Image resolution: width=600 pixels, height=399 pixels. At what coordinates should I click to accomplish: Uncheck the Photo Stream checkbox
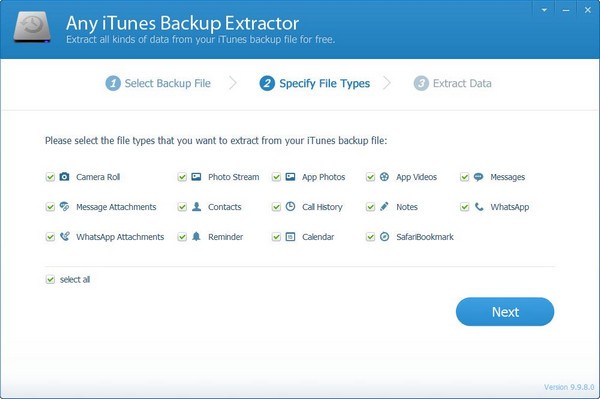click(x=182, y=177)
